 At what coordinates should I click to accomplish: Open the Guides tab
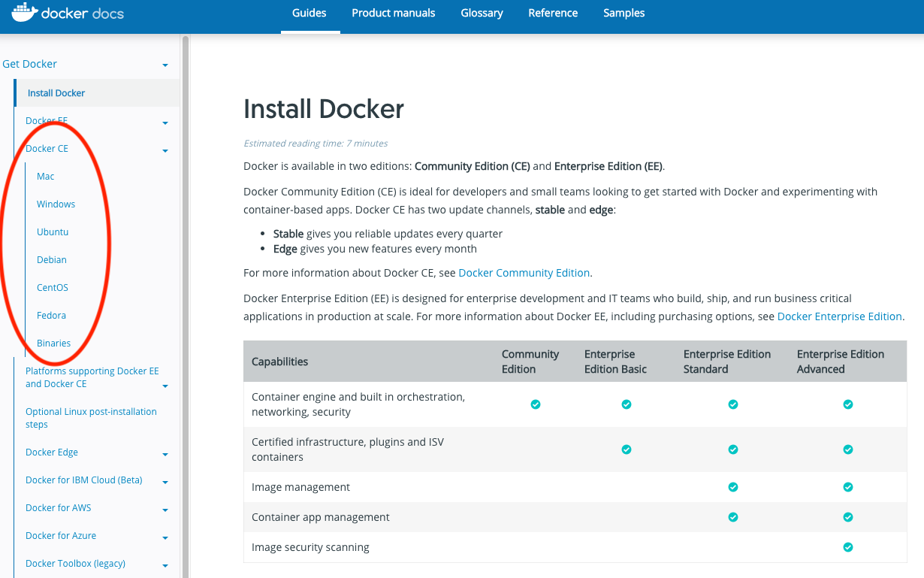[x=310, y=13]
